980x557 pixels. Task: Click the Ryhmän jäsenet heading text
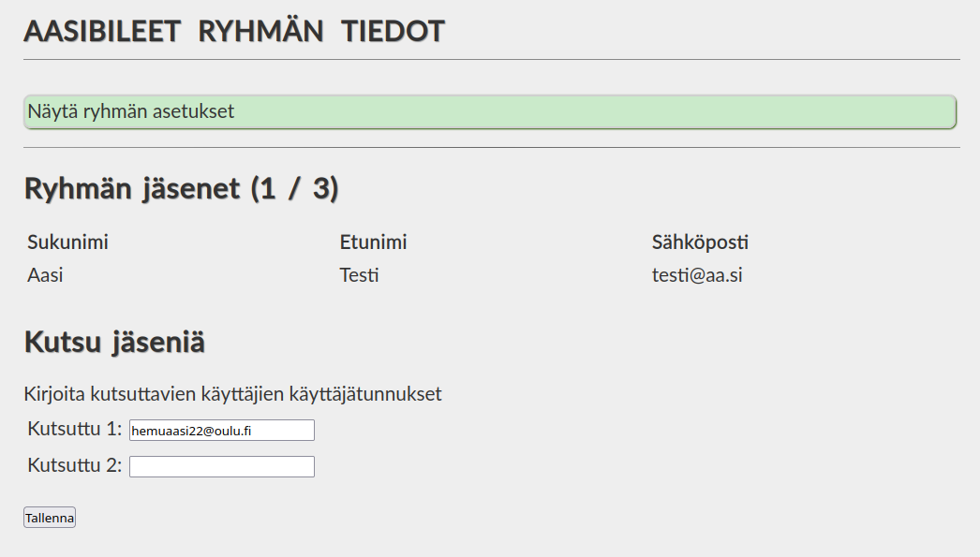click(131, 188)
